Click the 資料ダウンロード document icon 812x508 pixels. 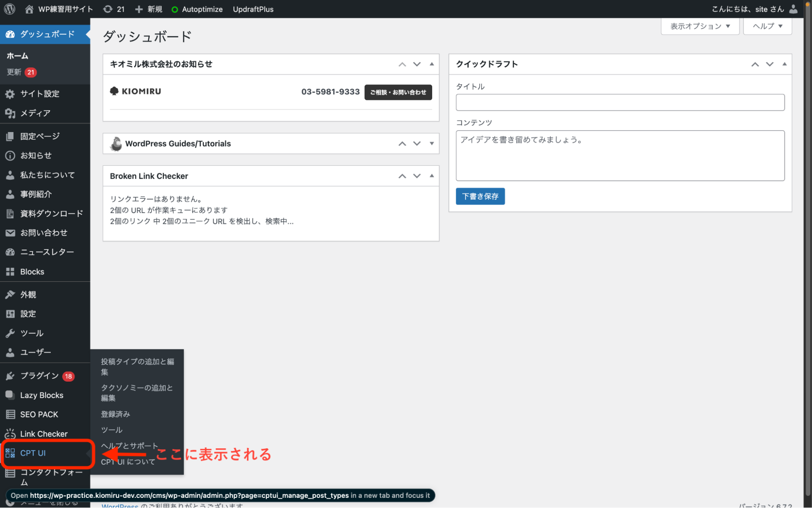point(10,213)
